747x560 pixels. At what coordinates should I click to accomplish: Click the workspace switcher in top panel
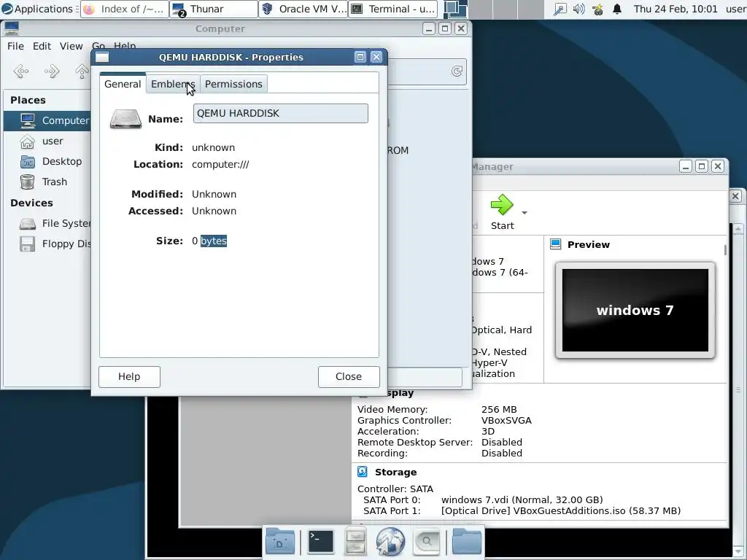493,9
